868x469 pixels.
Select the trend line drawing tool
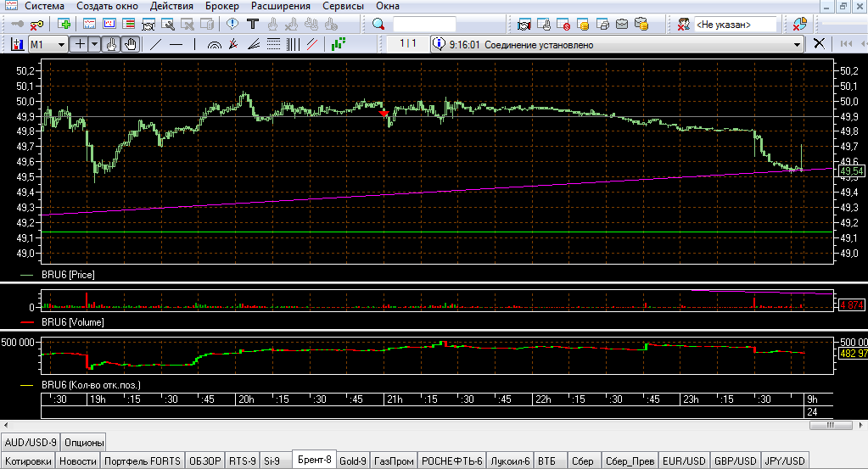point(155,44)
